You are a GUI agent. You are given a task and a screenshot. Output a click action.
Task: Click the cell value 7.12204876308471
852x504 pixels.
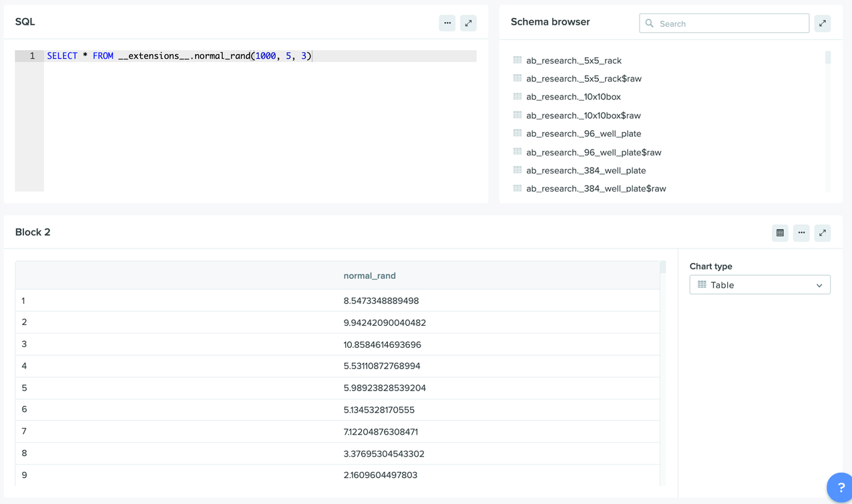tap(381, 432)
